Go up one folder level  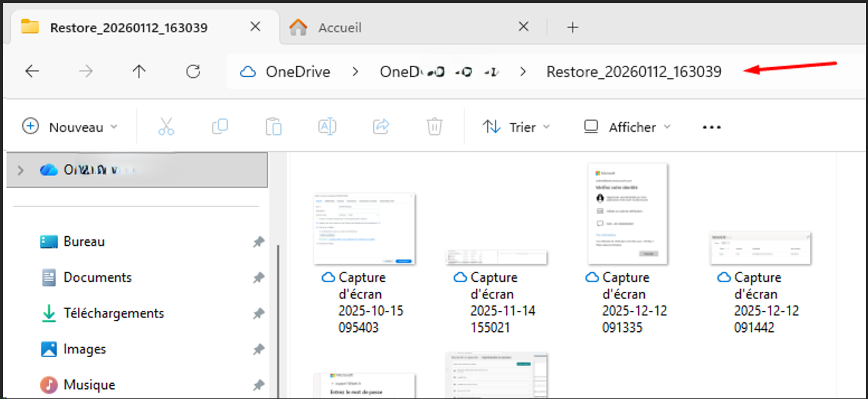click(139, 71)
